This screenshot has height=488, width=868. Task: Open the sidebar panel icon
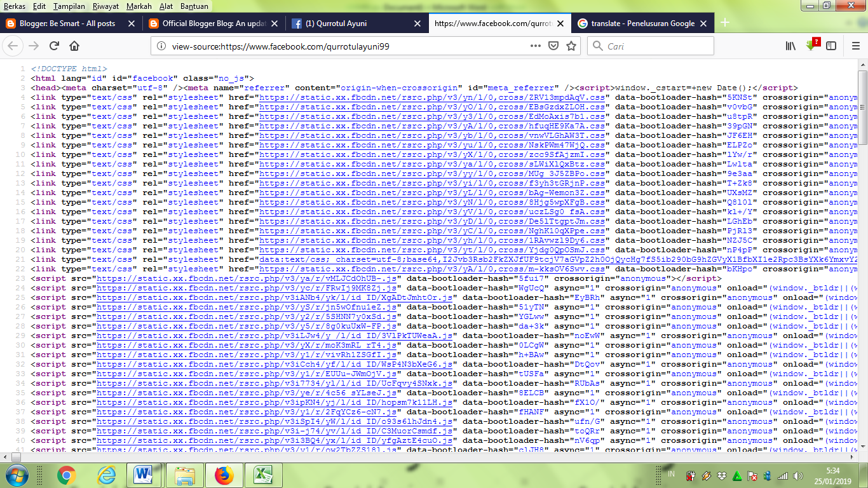coord(831,45)
